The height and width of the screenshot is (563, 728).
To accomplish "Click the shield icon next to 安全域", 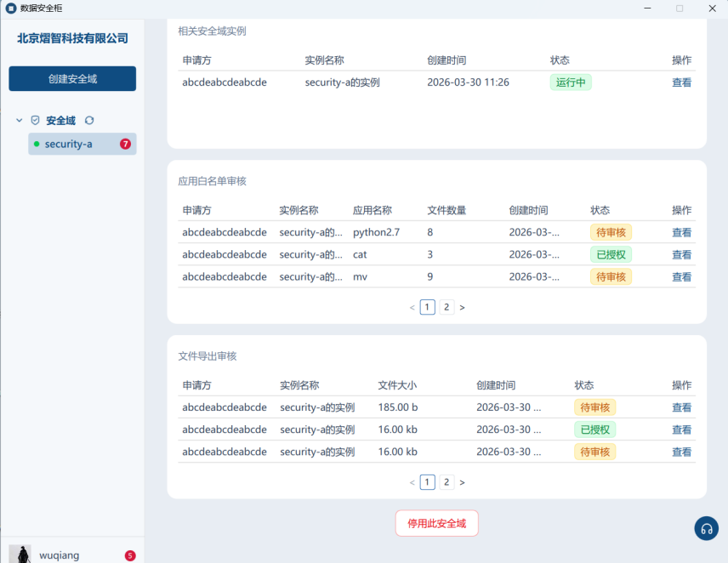I will pos(36,121).
